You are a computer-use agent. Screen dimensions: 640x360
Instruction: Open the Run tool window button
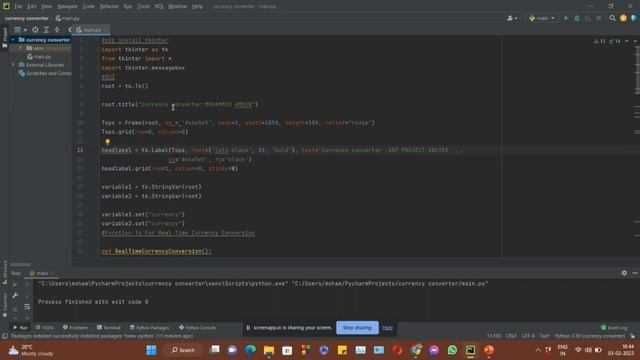(20, 327)
